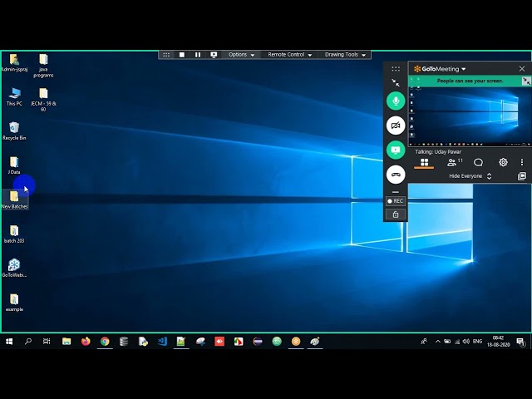Screen dimensions: 532x399
Task: Click the pop-out windows icon beside Hide Everyone
Action: [x=522, y=176]
